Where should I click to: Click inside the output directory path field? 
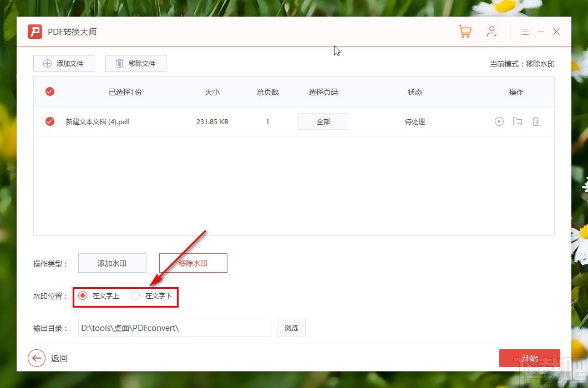click(x=174, y=328)
